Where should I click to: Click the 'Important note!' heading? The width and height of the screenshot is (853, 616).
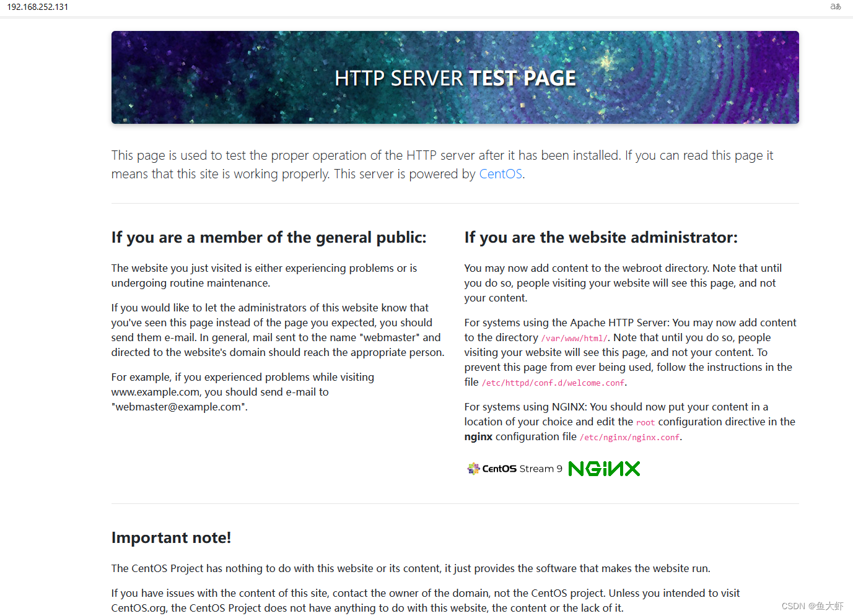[171, 537]
